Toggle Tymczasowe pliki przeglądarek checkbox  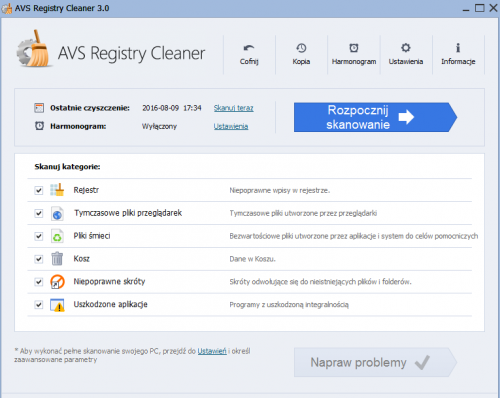tap(39, 213)
